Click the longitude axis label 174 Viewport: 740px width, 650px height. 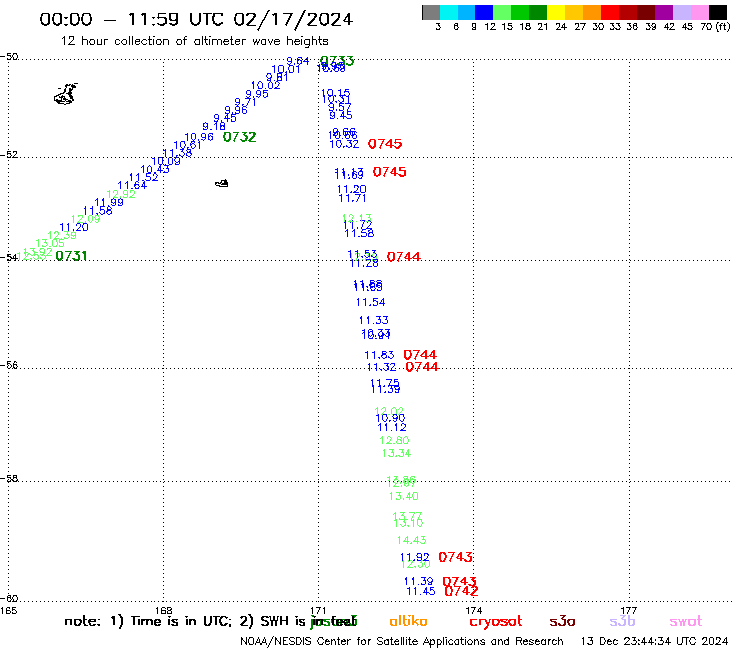click(x=473, y=610)
